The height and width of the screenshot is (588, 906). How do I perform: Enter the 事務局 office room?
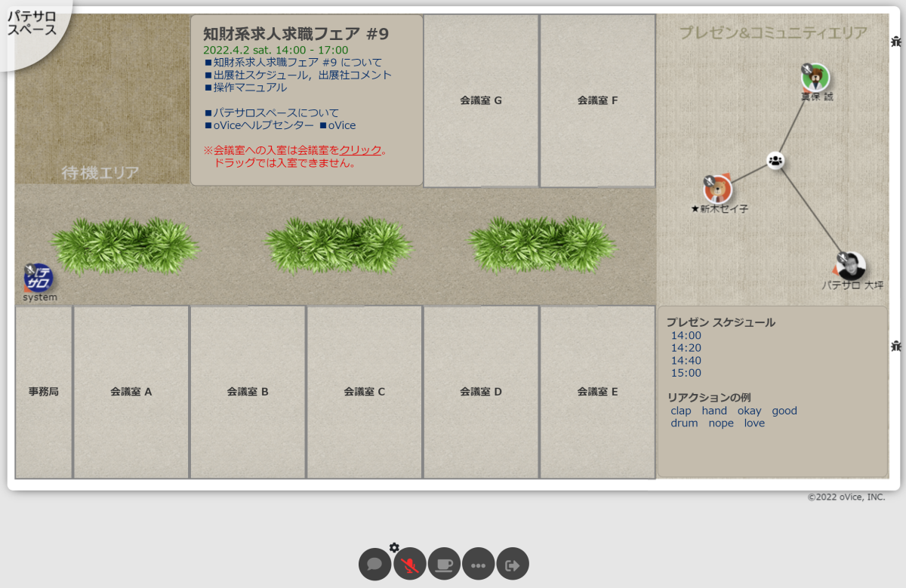point(44,392)
